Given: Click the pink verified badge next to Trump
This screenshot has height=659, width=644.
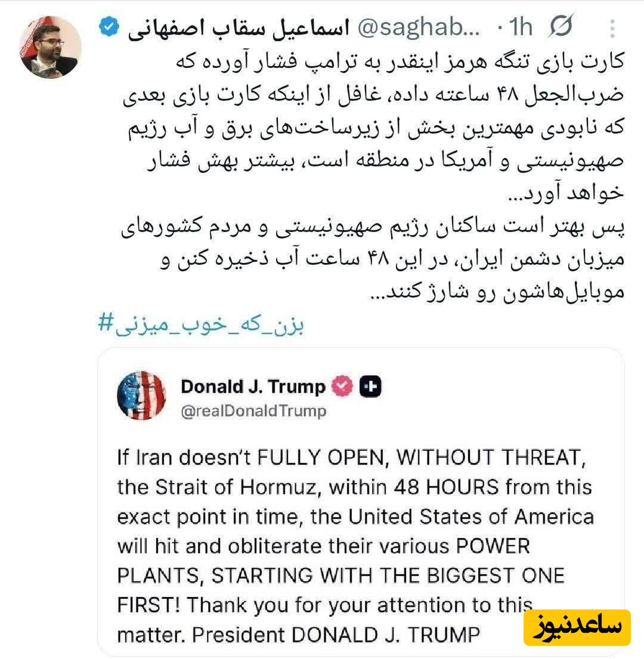Looking at the screenshot, I should pyautogui.click(x=343, y=386).
